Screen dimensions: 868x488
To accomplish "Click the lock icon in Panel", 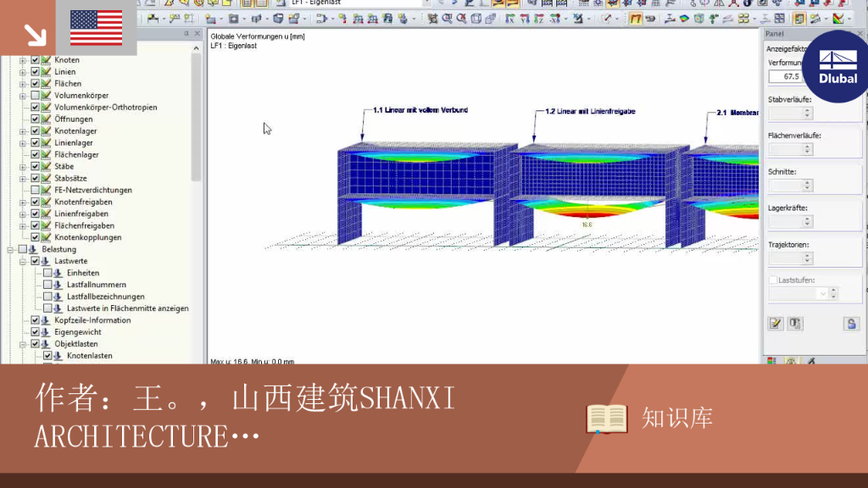I will tap(851, 324).
